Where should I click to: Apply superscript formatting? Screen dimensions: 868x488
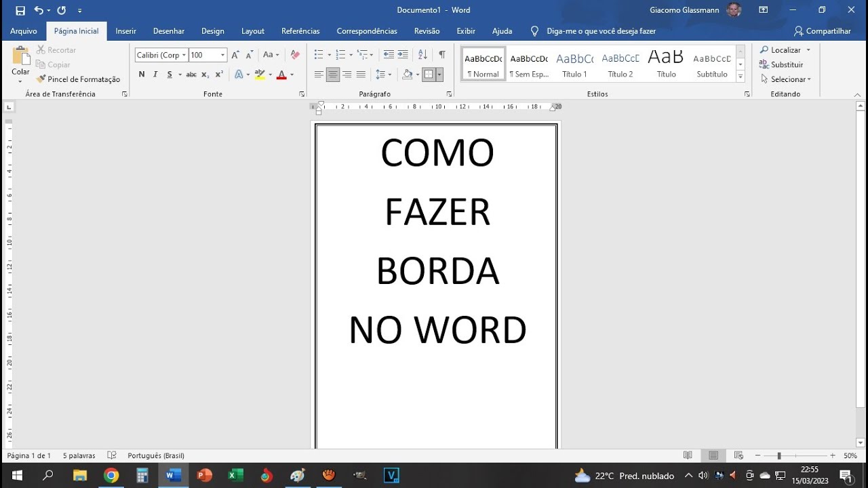[x=219, y=75]
